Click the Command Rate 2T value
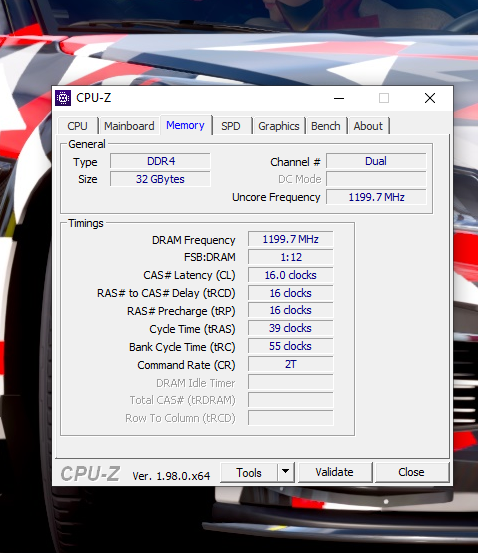This screenshot has height=553, width=478. [x=290, y=364]
